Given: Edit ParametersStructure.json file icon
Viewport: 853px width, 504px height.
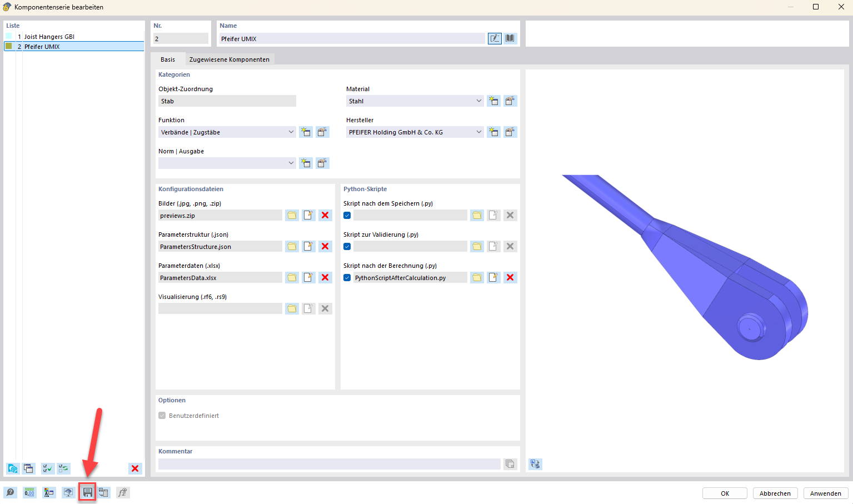Looking at the screenshot, I should click(x=308, y=247).
